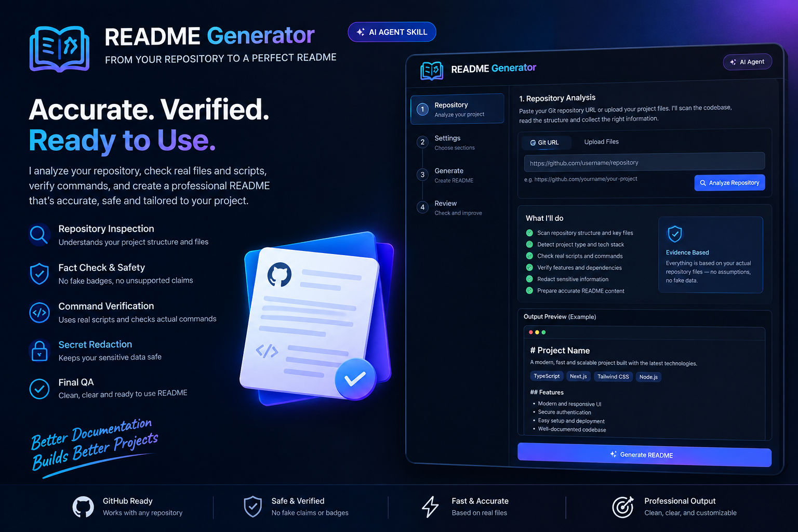Click the green check beside Redact sensitive information
The height and width of the screenshot is (532, 798).
point(529,279)
